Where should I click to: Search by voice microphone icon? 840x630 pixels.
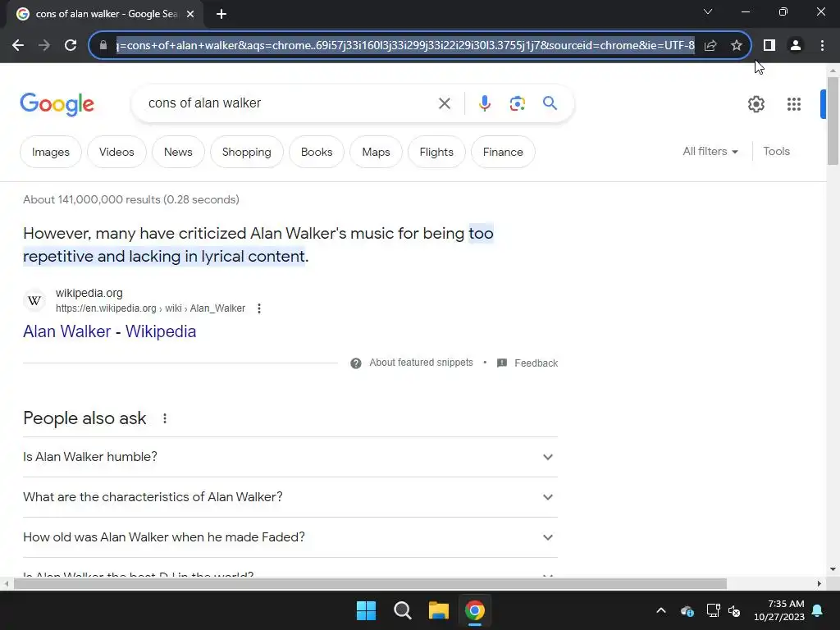point(484,103)
